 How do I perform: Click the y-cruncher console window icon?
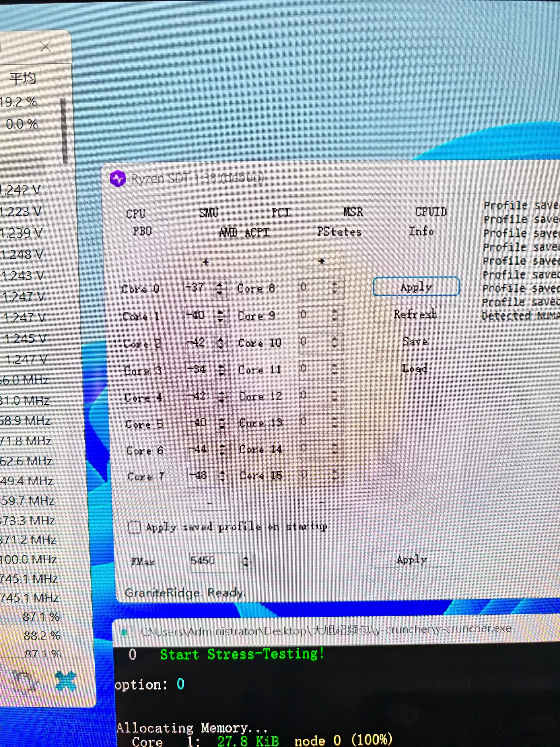(x=127, y=632)
